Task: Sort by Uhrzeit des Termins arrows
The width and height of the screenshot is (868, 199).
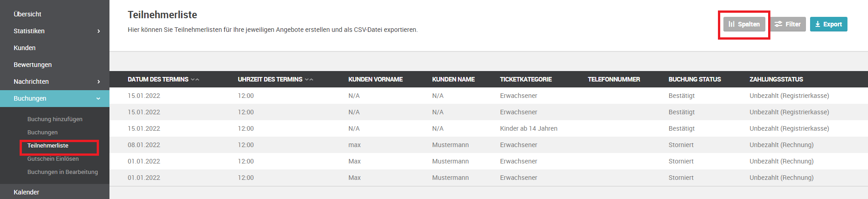Action: click(309, 80)
